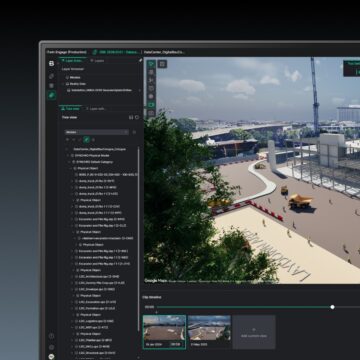Toggle checkbox for LRC_Architecture.spz
Image resolution: width=360 pixels, height=360 pixels.
76,276
